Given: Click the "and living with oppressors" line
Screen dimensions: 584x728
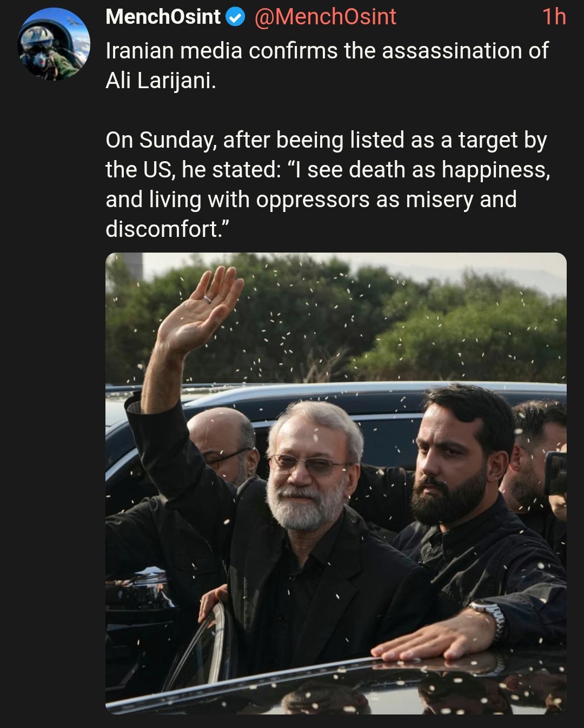Looking at the screenshot, I should (x=311, y=200).
